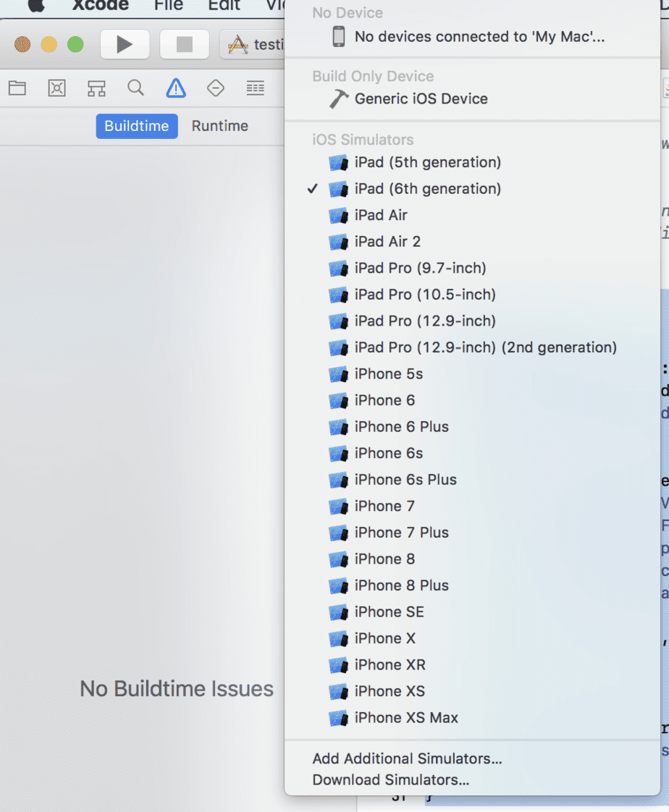Open the Test navigator diamond icon

click(216, 88)
